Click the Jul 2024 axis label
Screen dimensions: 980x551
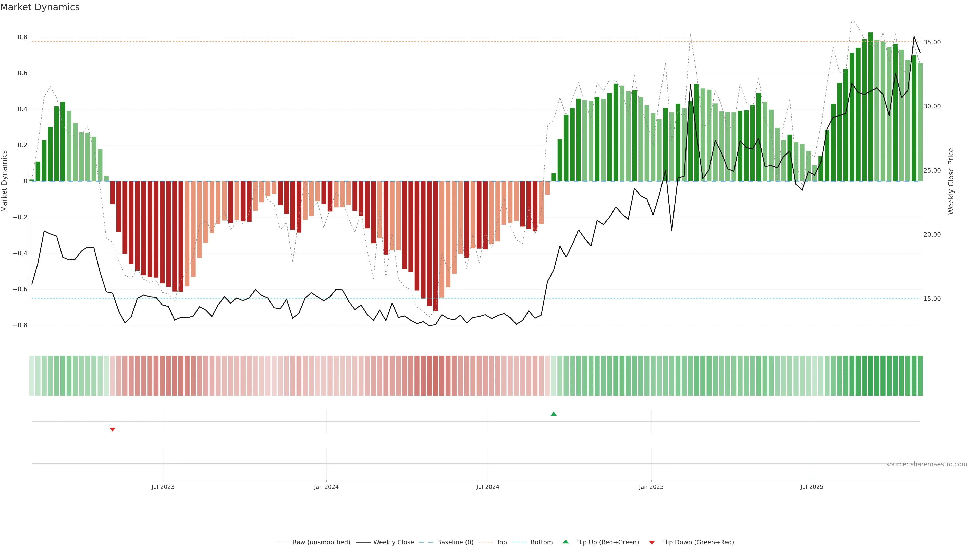coord(488,487)
